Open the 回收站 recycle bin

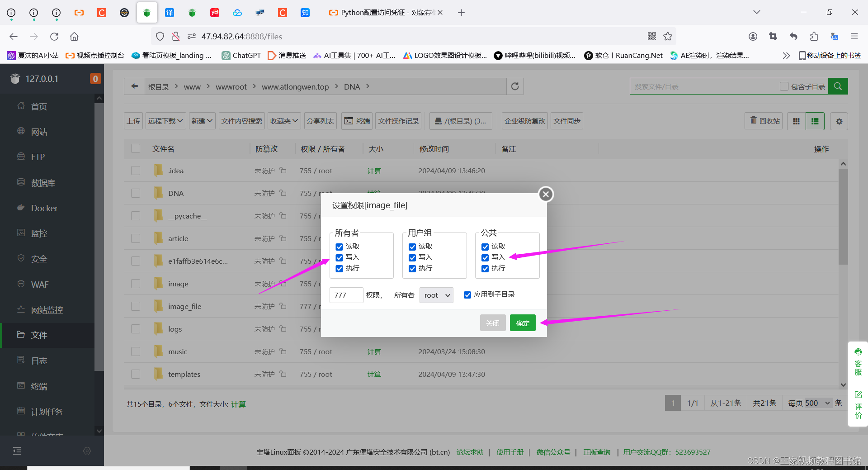click(x=764, y=121)
